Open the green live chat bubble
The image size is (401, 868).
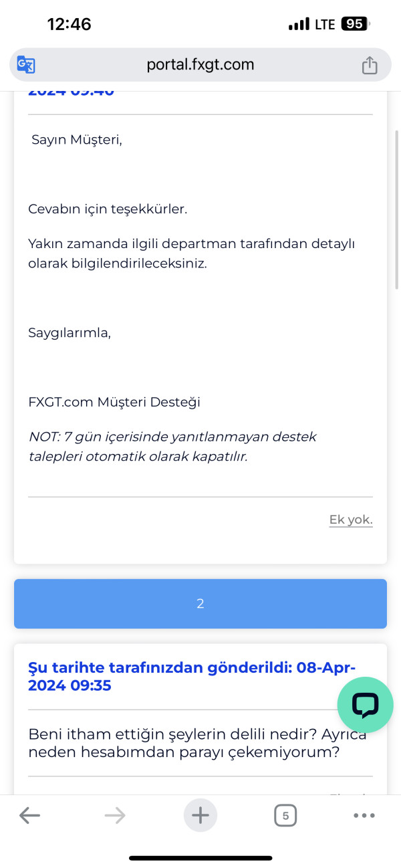tap(366, 704)
